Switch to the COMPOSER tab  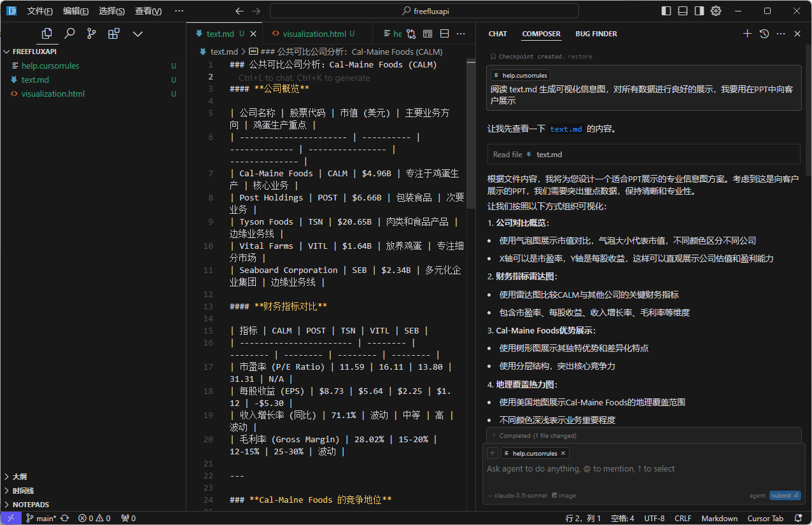click(542, 34)
